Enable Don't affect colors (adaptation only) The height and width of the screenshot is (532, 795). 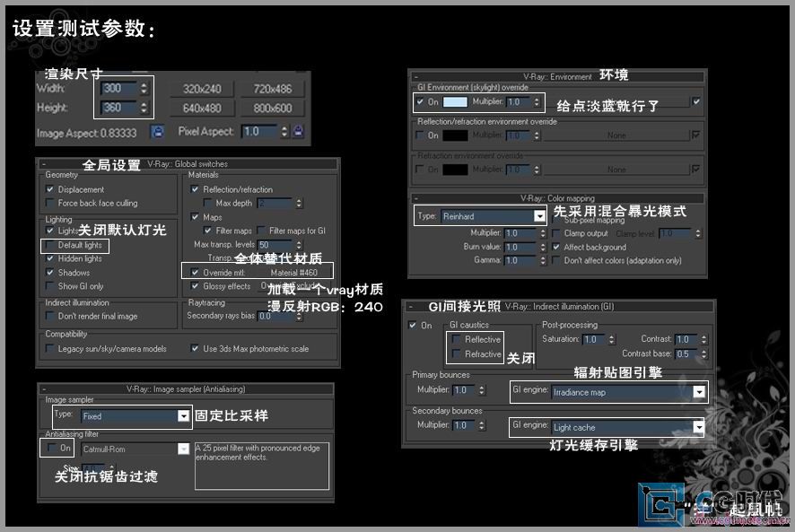pyautogui.click(x=556, y=260)
